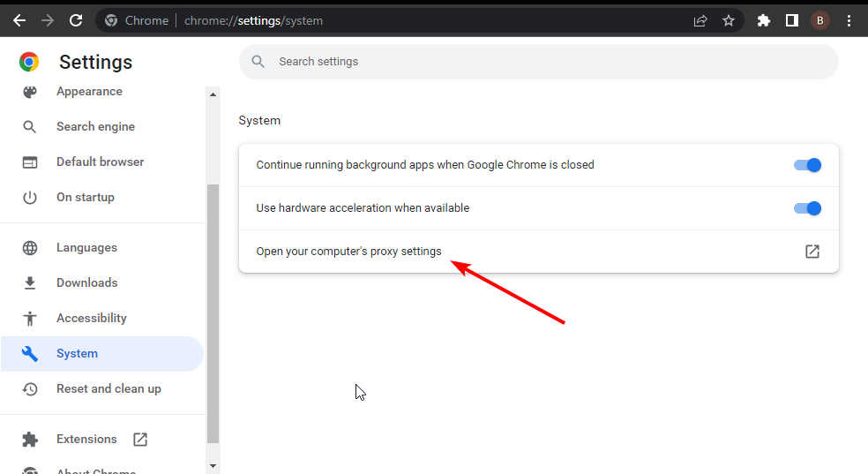Screen dimensions: 868x474
Task: Click the Search settings input field
Action: tap(539, 62)
